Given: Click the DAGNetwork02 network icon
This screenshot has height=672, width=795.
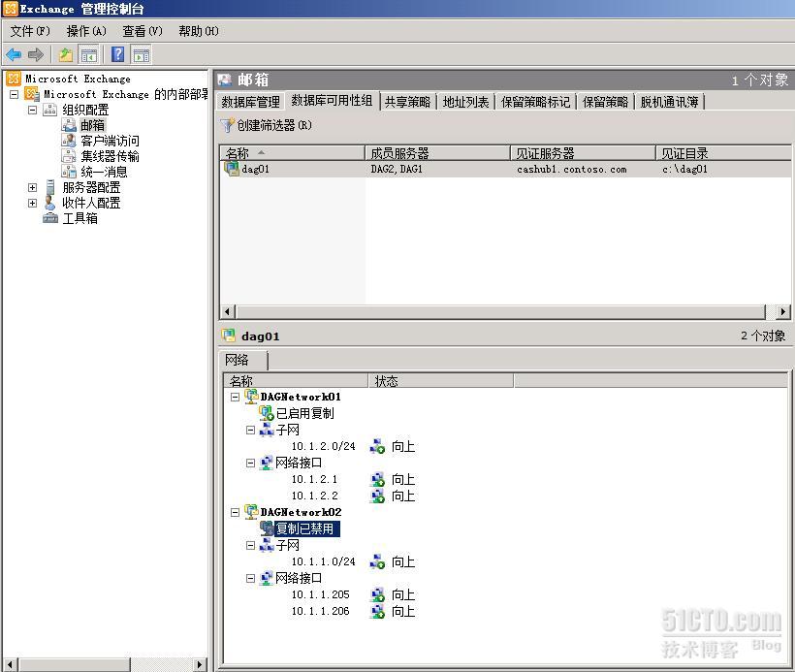Looking at the screenshot, I should (251, 512).
